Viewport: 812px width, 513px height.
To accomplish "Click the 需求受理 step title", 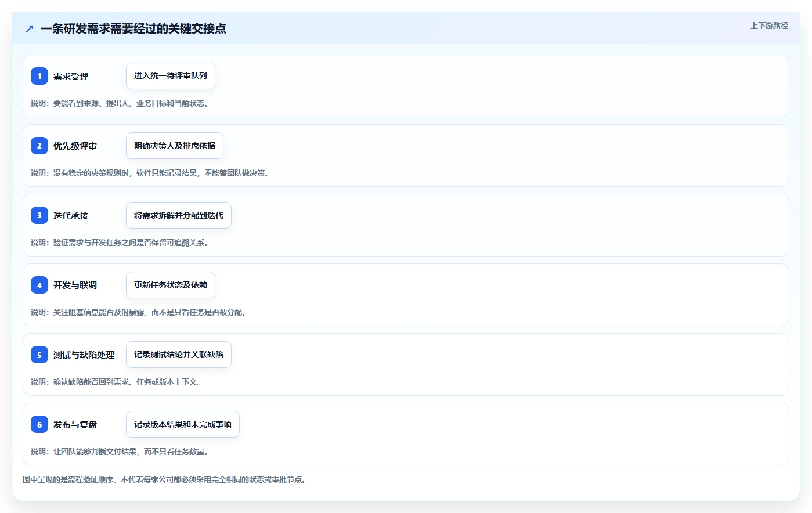I will point(71,76).
